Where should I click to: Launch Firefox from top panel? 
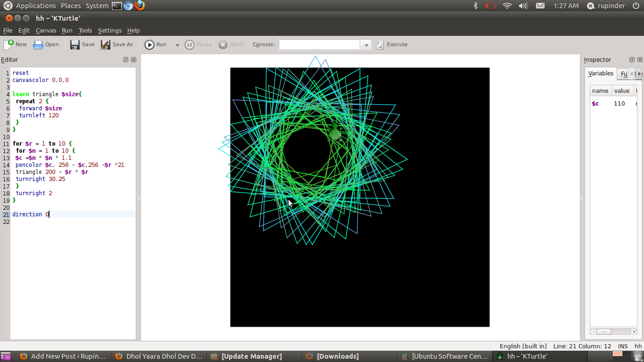(x=140, y=6)
